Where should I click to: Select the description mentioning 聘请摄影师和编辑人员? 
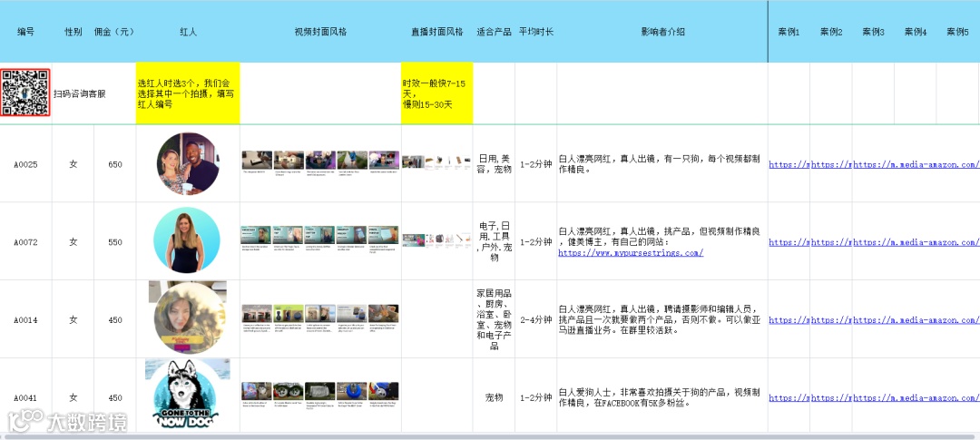point(661,319)
